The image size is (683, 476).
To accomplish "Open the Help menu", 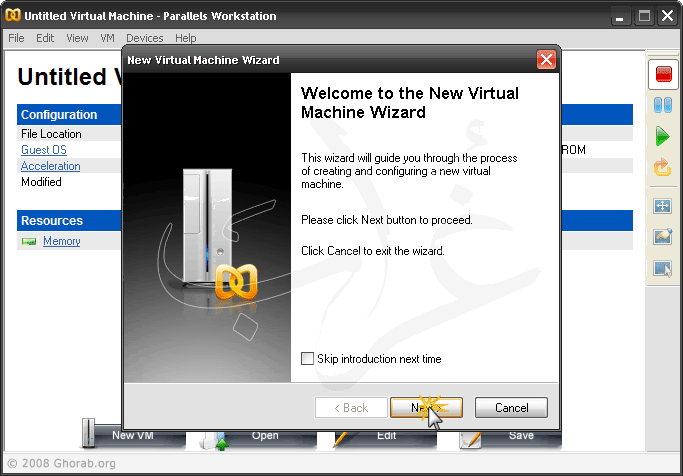I will point(186,38).
